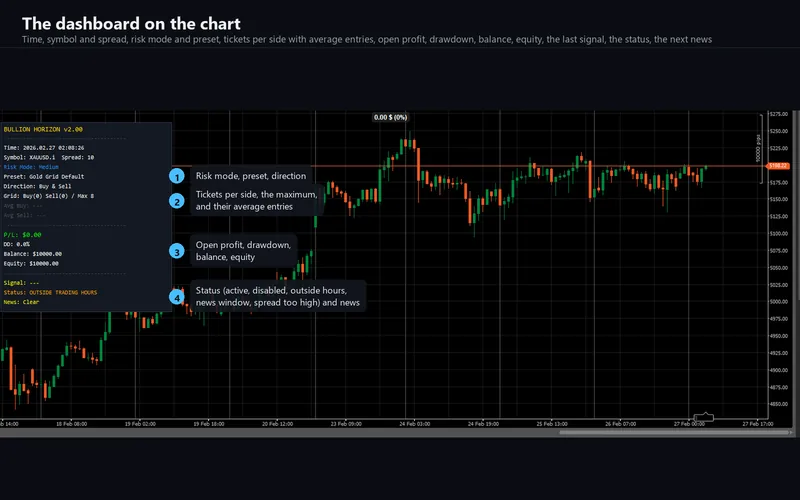Viewport: 800px width, 500px height.
Task: Click the '0.00 $ (0%)' profit label
Action: (390, 117)
